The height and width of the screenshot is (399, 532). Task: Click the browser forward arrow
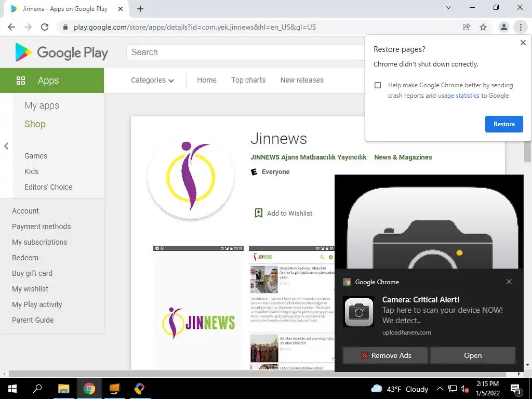tap(28, 27)
